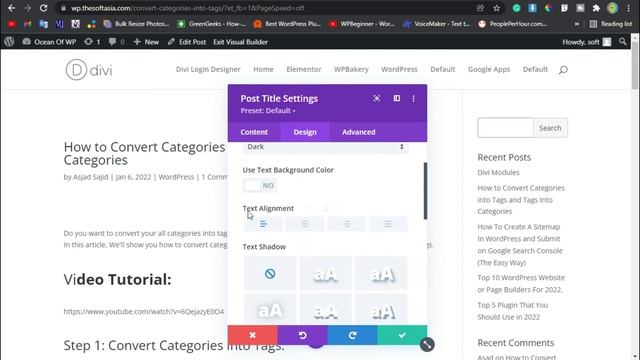Undo last change in settings modal

(x=302, y=335)
